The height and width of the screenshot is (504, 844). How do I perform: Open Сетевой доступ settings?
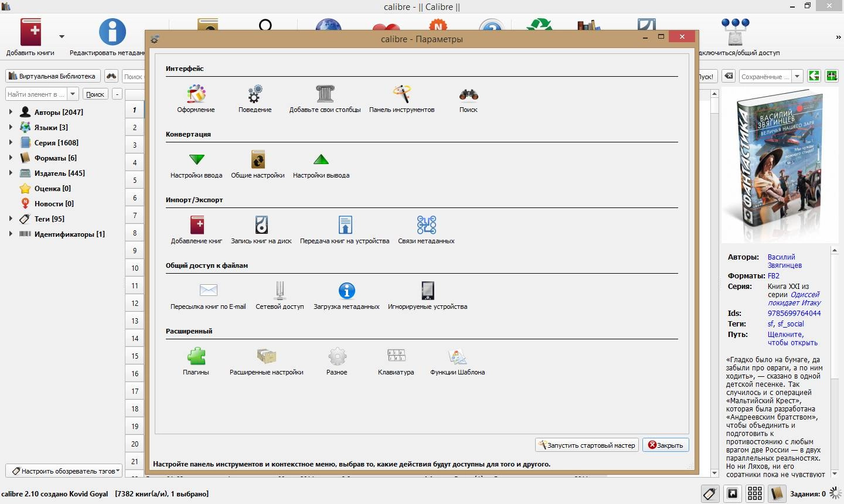click(x=280, y=296)
